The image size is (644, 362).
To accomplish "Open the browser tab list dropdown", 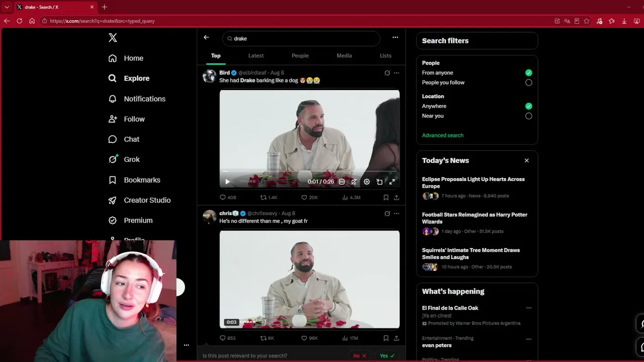I will click(7, 7).
